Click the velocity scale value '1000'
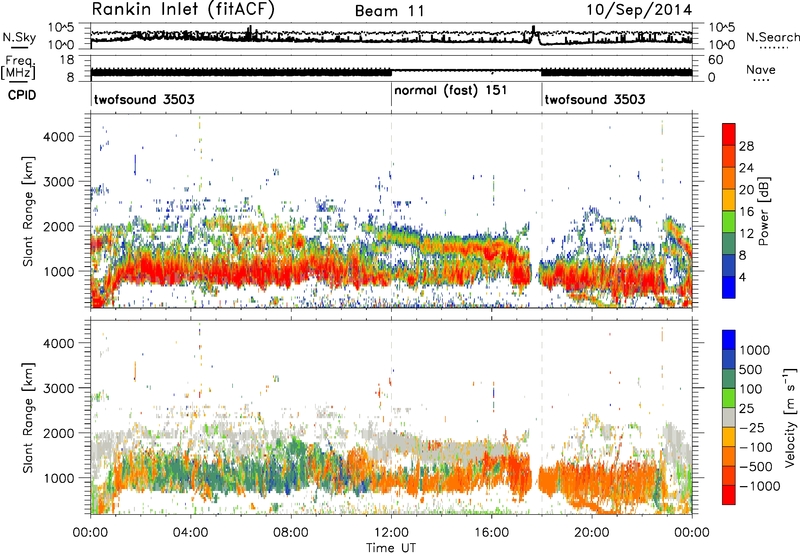Image resolution: width=800 pixels, height=554 pixels. 755,350
